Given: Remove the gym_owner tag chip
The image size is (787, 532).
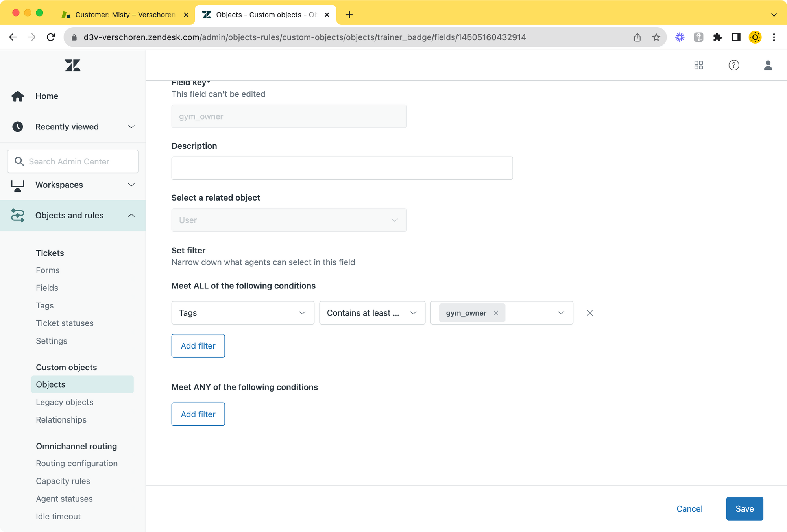Looking at the screenshot, I should (496, 313).
